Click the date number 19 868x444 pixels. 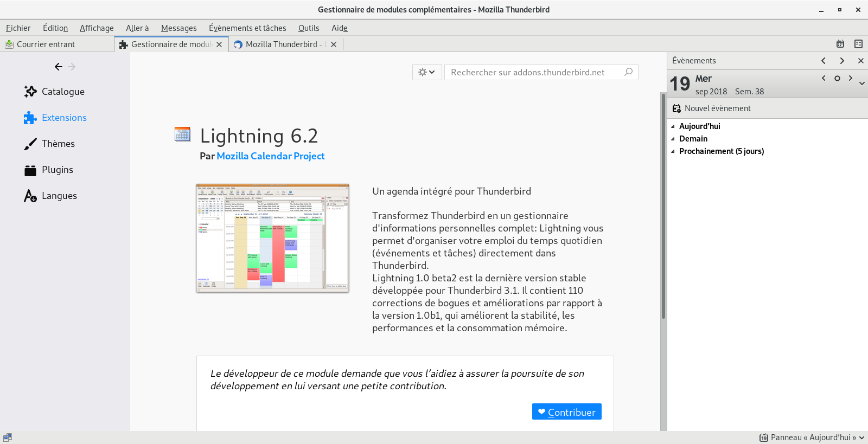680,84
